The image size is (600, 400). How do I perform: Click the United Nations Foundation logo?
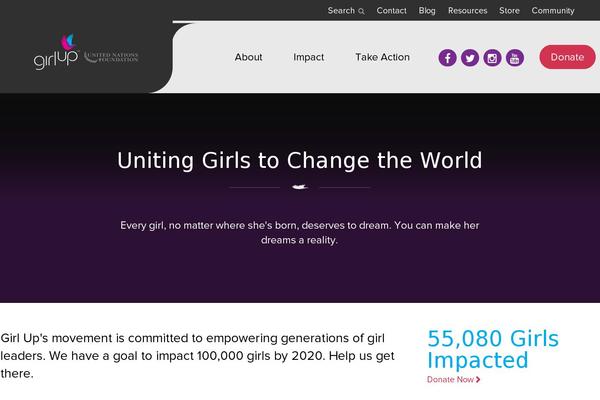click(x=112, y=57)
